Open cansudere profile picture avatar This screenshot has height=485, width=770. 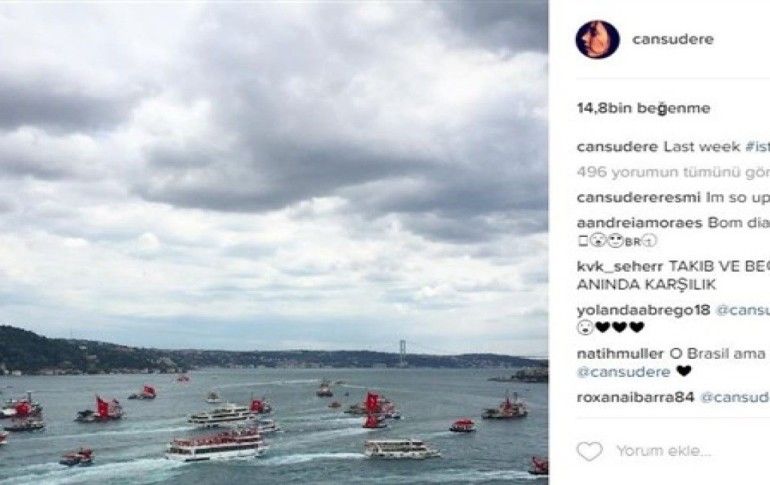(x=597, y=39)
